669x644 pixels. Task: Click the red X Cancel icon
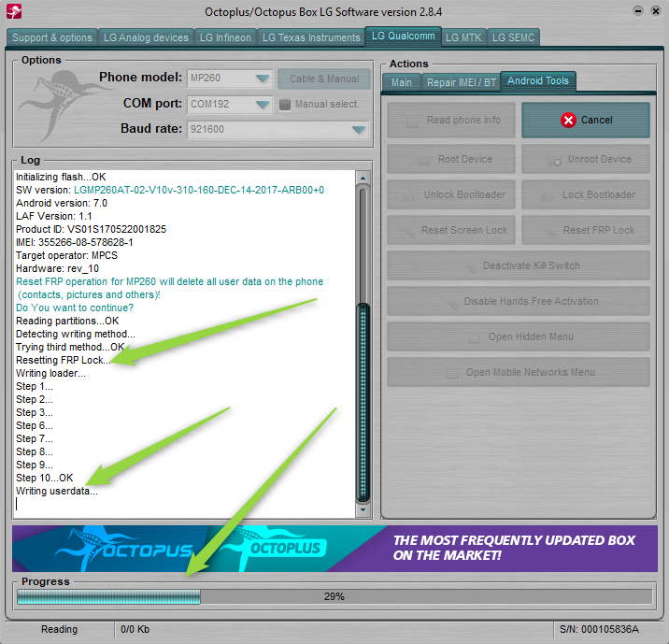pyautogui.click(x=568, y=121)
